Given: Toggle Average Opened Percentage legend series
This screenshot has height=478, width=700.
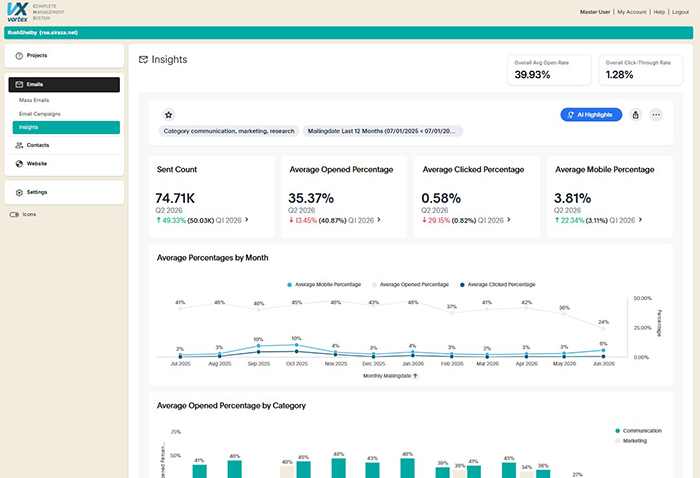Looking at the screenshot, I should coord(410,284).
